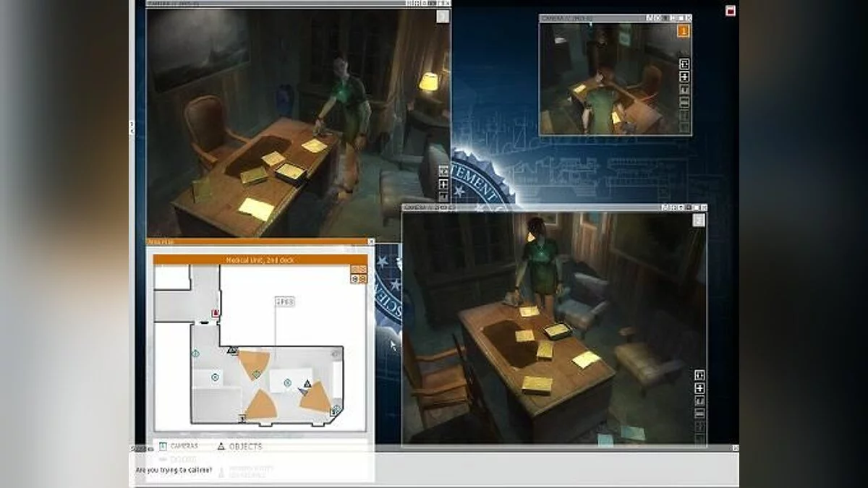This screenshot has width=868, height=488.
Task: Click the topmost tool icon in top-left camera window
Action: click(x=443, y=172)
